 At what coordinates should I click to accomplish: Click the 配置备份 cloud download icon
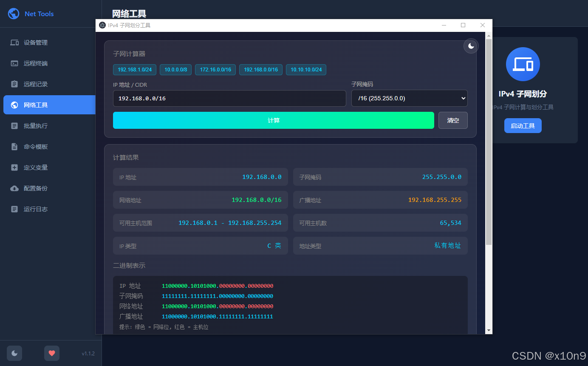14,188
